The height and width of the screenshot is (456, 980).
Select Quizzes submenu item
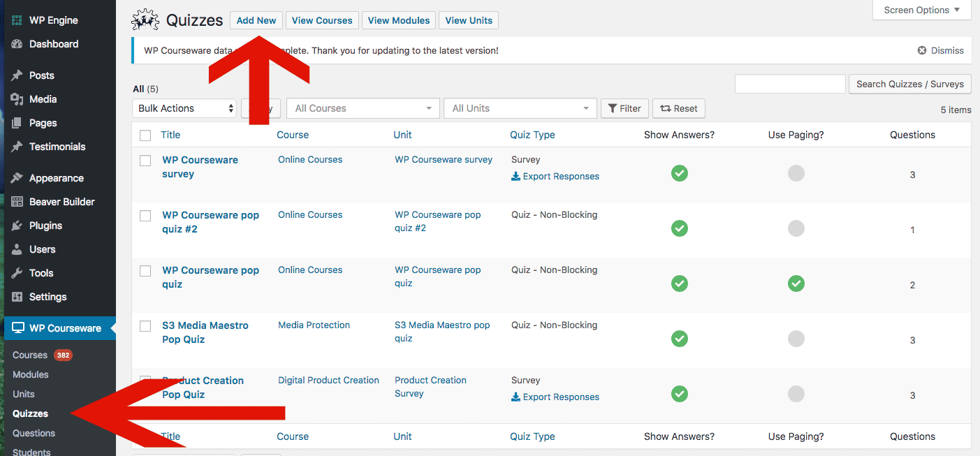30,413
